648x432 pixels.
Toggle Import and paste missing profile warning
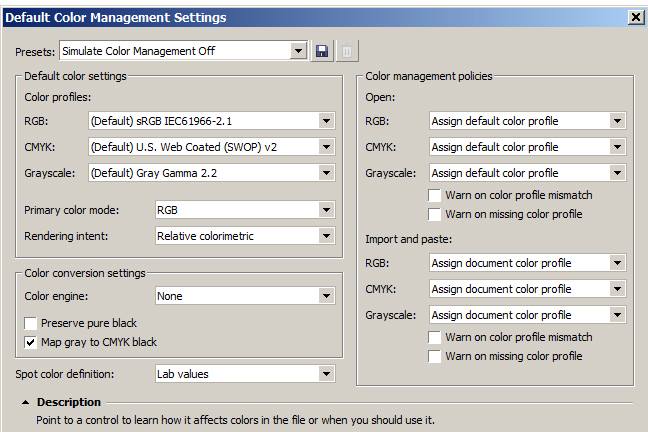434,356
